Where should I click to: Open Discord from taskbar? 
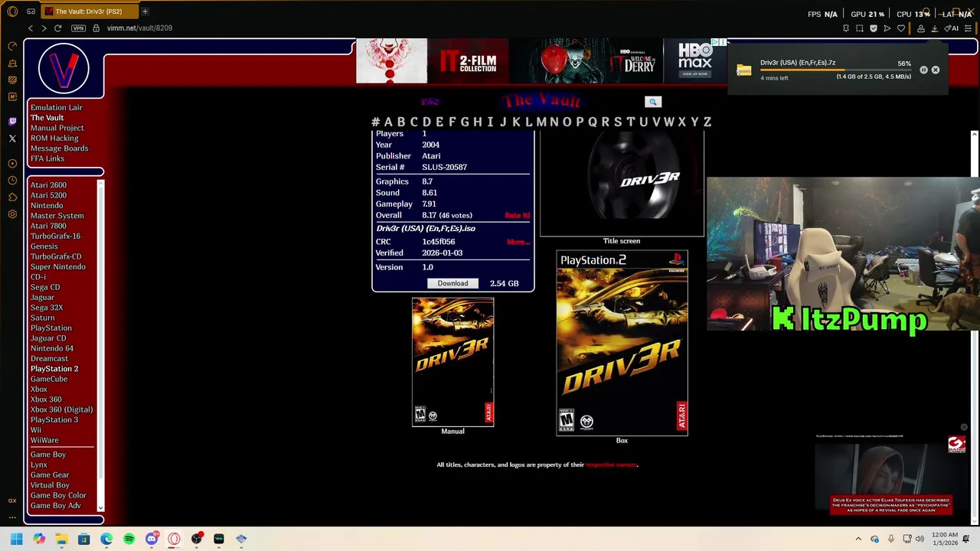pyautogui.click(x=152, y=539)
